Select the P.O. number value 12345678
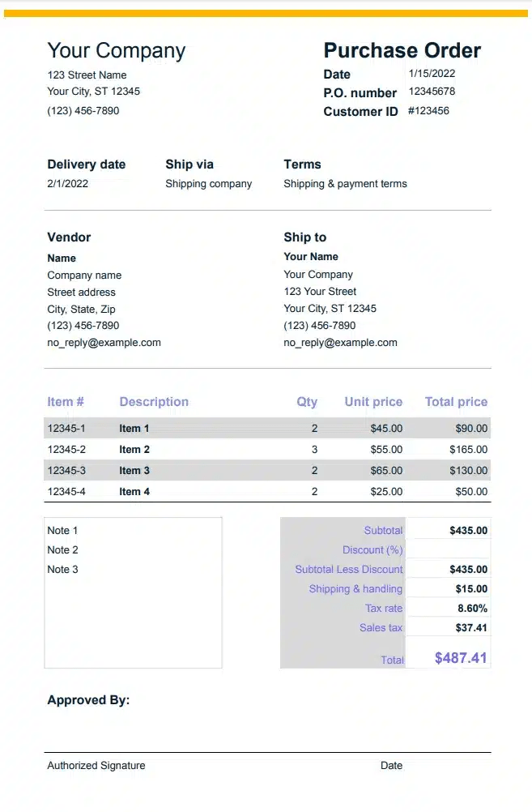 click(x=432, y=92)
